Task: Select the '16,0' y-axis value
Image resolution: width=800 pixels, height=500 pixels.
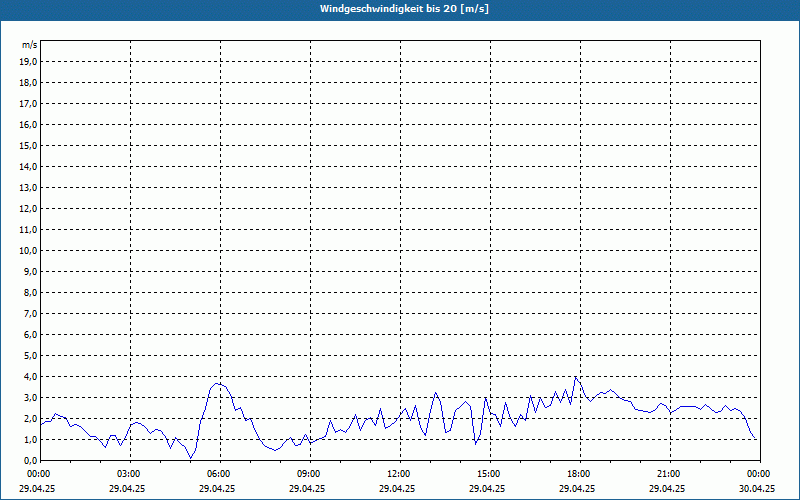Action: pos(30,124)
